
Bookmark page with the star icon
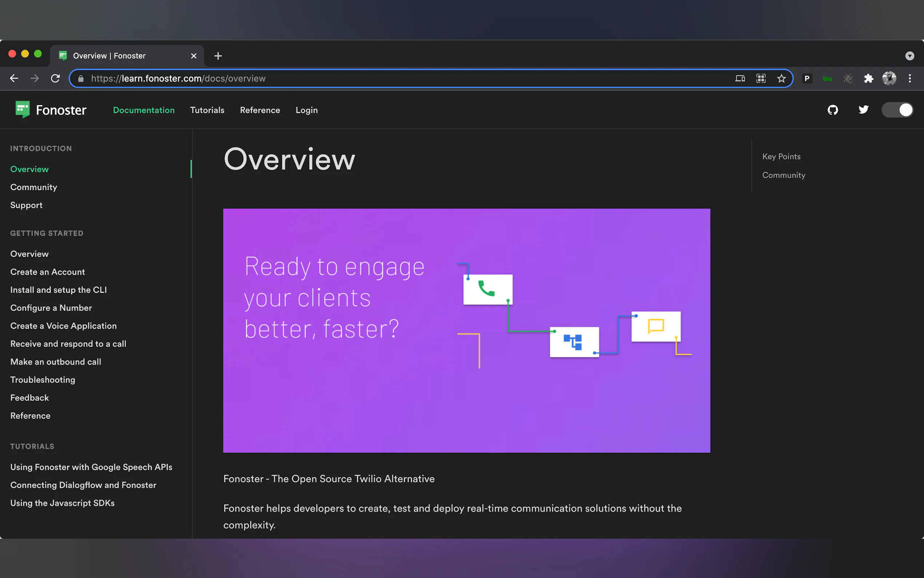pyautogui.click(x=781, y=78)
